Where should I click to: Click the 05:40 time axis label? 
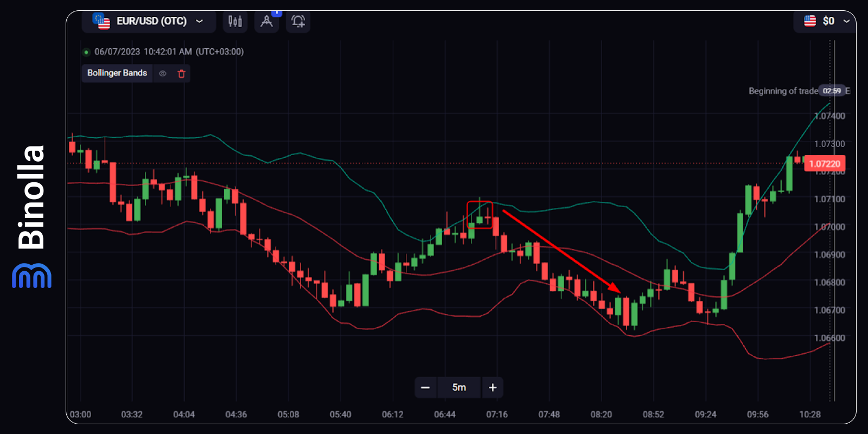click(x=340, y=414)
